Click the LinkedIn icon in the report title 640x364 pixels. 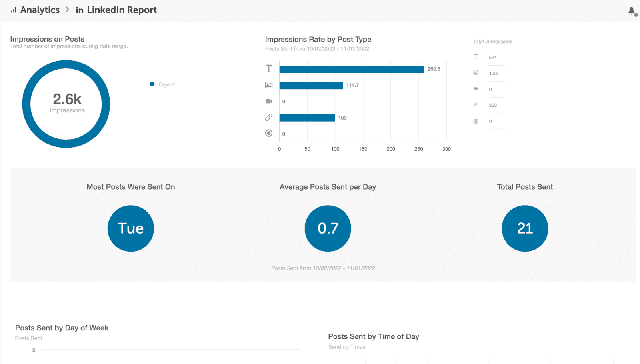[x=78, y=10]
